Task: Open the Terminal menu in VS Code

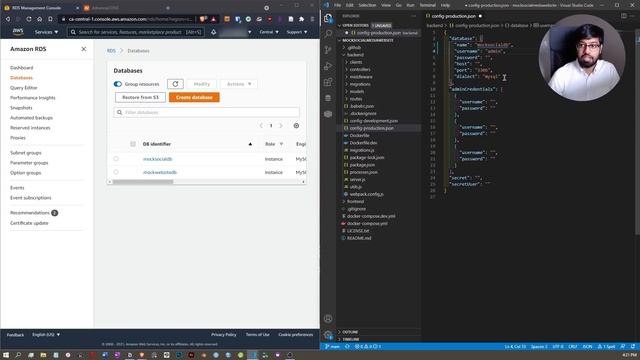Action: 427,5
